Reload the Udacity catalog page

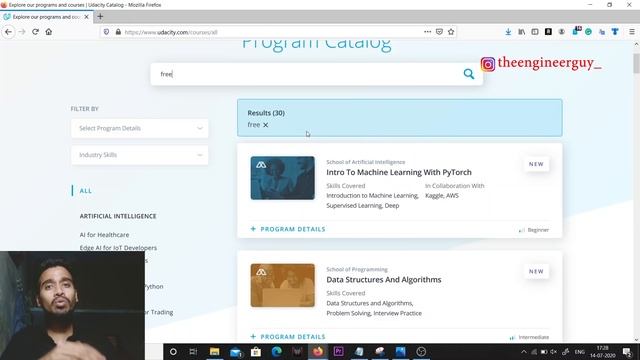[36, 32]
